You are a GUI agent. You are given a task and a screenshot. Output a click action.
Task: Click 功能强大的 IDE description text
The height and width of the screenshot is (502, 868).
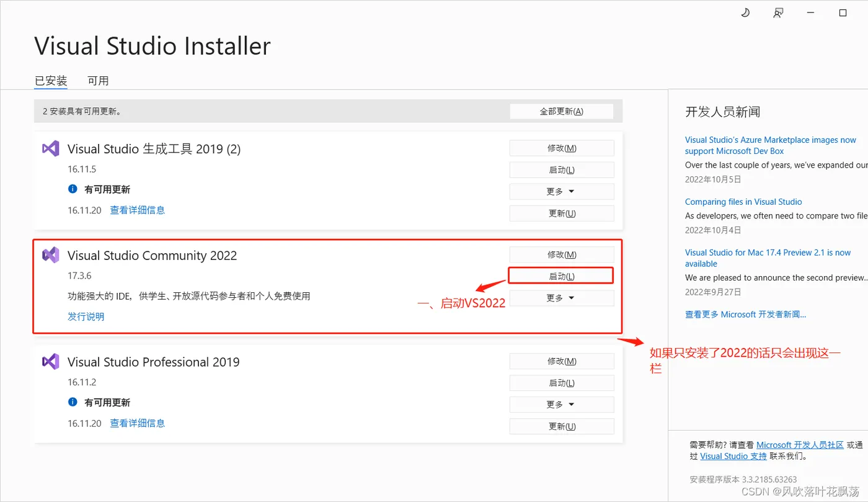(188, 296)
